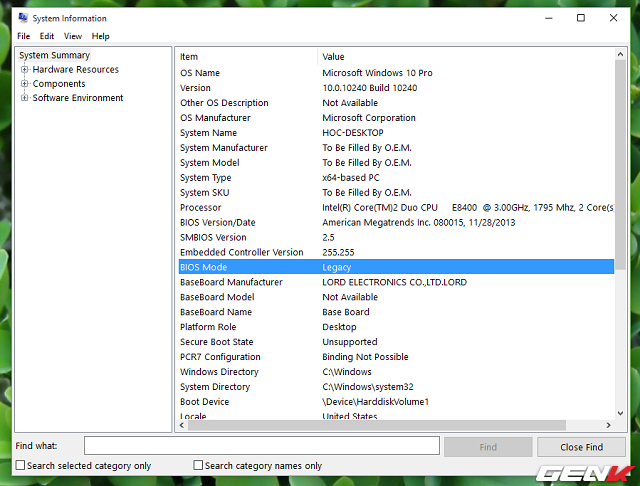Screen dimensions: 640x486
Task: Open the Edit menu
Action: (47, 36)
